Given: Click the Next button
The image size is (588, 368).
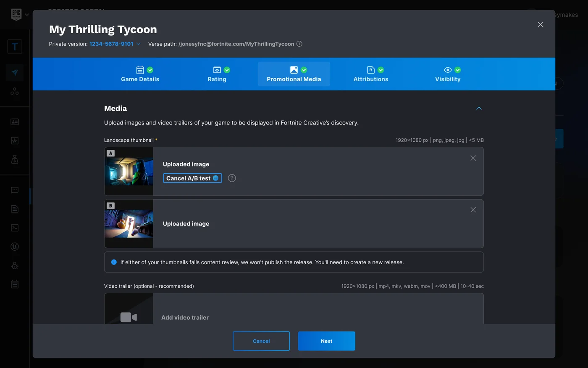Looking at the screenshot, I should [x=327, y=341].
